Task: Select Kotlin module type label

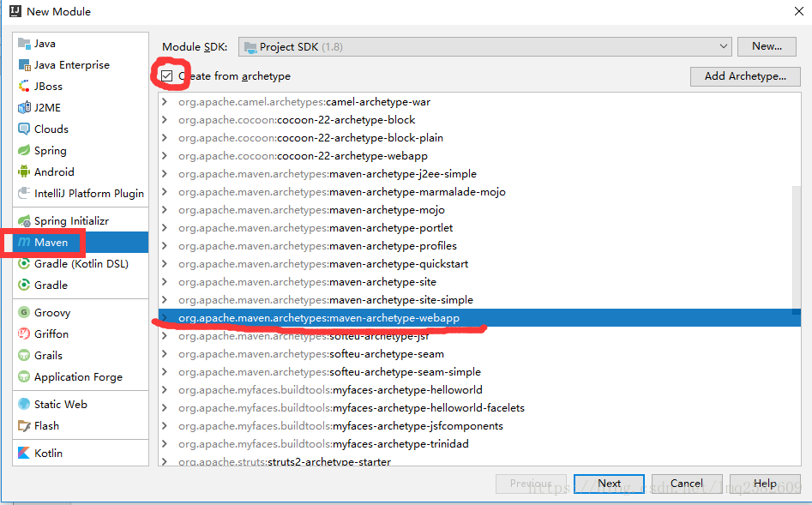Action: pos(48,453)
